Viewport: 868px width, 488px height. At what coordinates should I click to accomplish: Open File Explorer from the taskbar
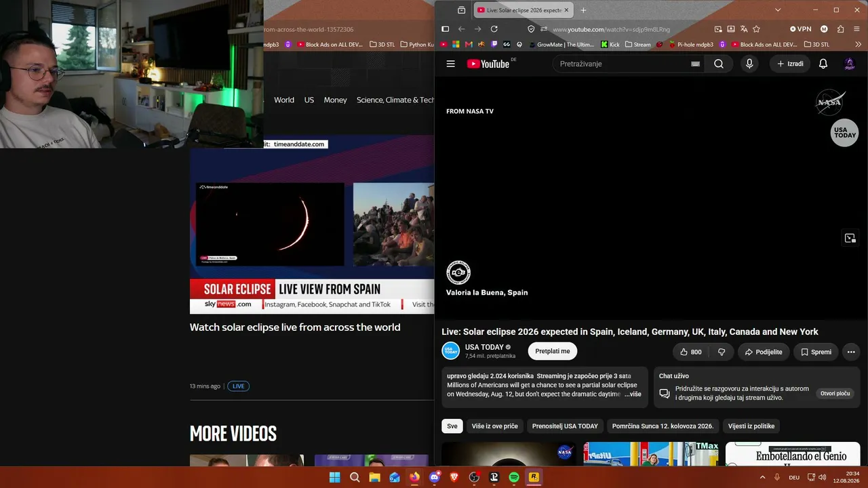[374, 477]
